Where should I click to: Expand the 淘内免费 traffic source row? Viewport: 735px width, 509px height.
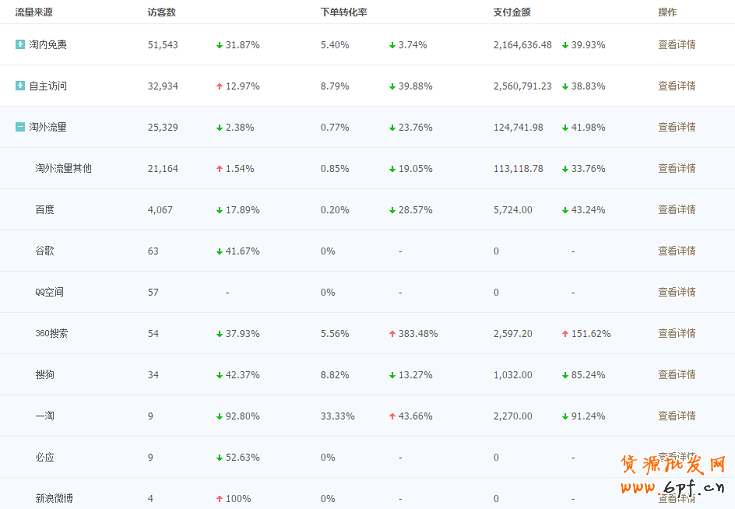pos(20,45)
